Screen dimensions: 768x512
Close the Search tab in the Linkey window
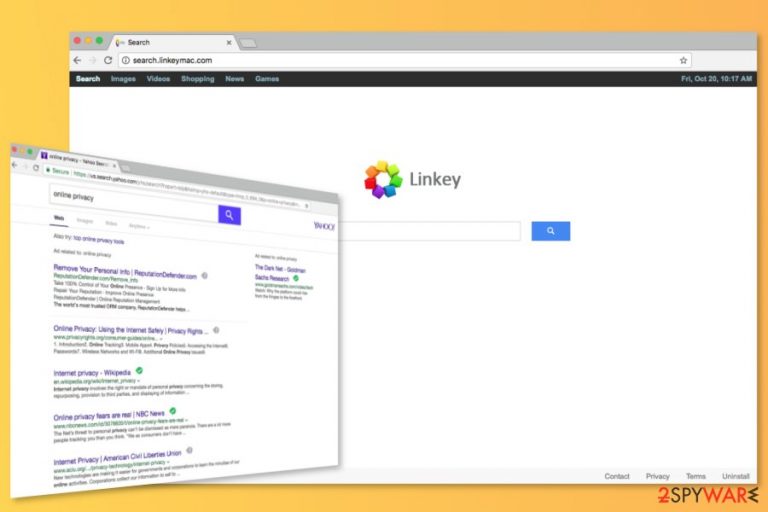point(229,43)
